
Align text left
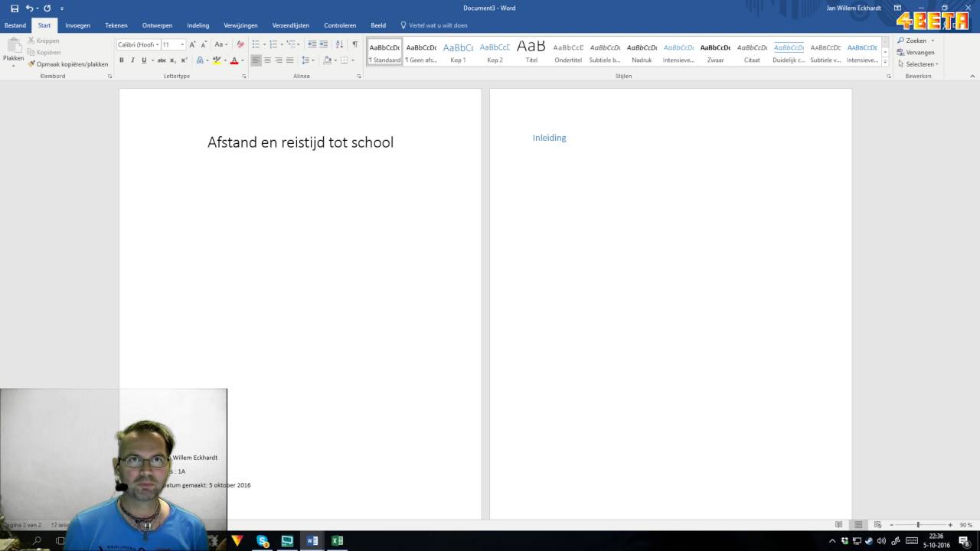tap(256, 60)
